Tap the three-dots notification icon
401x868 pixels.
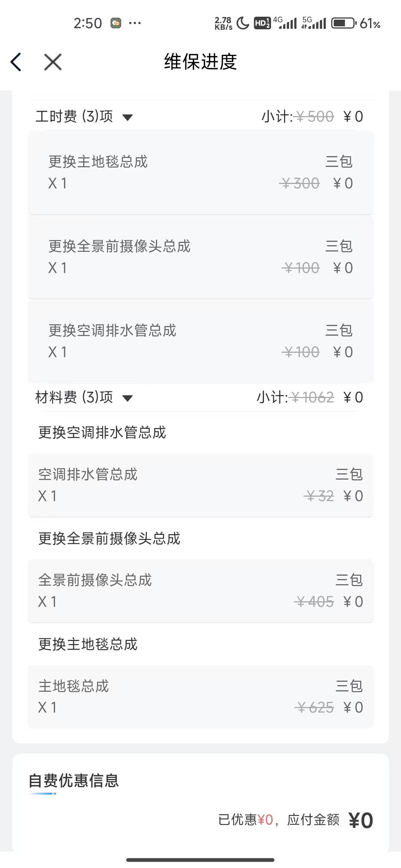[x=135, y=23]
